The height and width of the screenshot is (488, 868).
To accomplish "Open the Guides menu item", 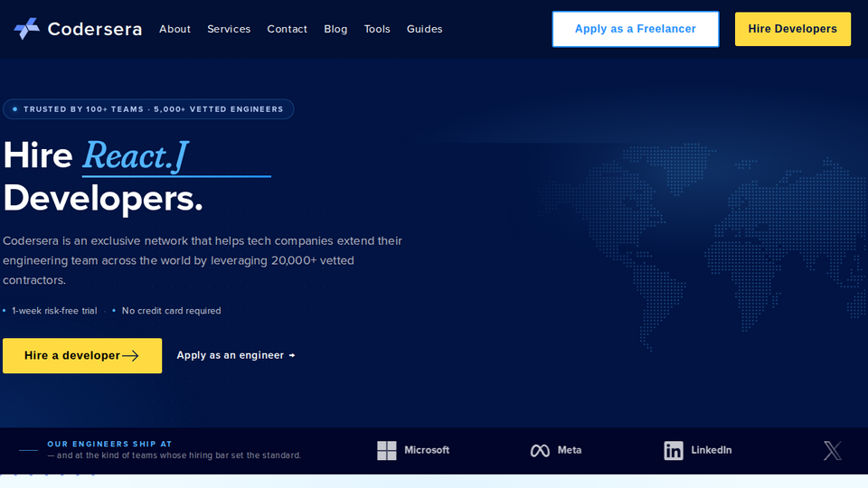I will 425,29.
